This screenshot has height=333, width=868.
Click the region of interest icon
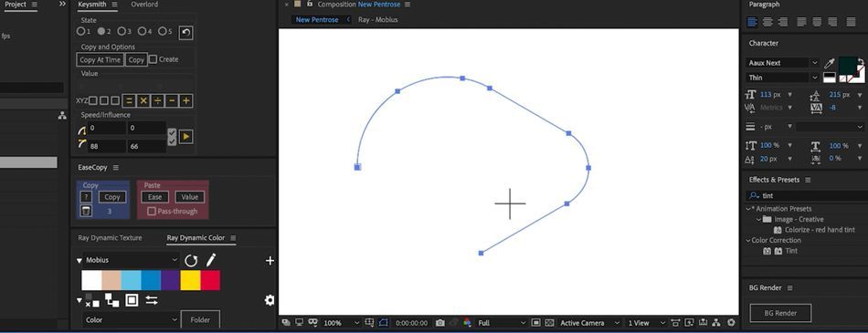point(535,323)
